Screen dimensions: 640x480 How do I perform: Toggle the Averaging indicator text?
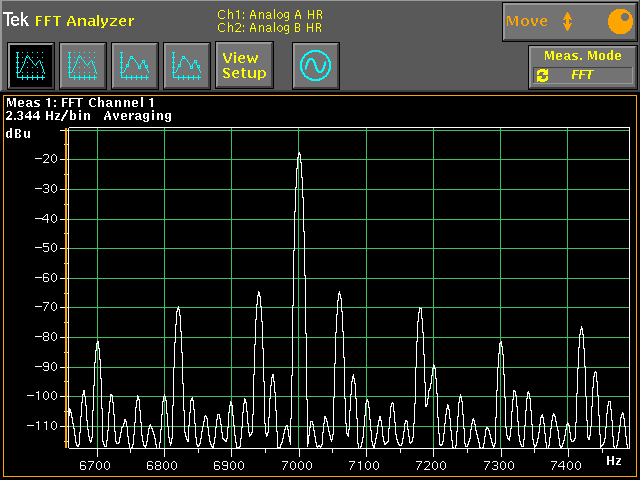click(137, 116)
